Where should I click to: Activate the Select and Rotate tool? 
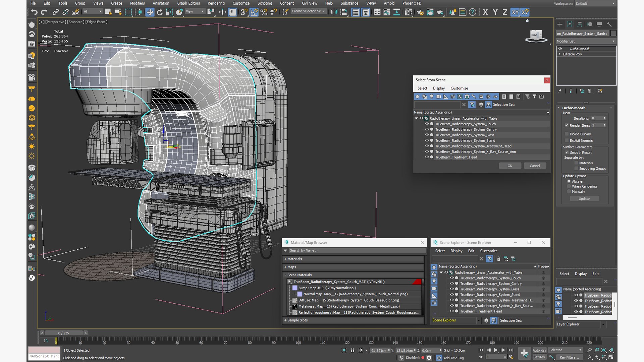click(160, 12)
